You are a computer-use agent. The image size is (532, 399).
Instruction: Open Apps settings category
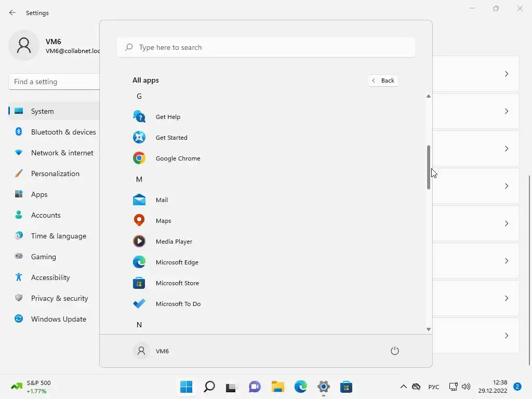click(54, 194)
